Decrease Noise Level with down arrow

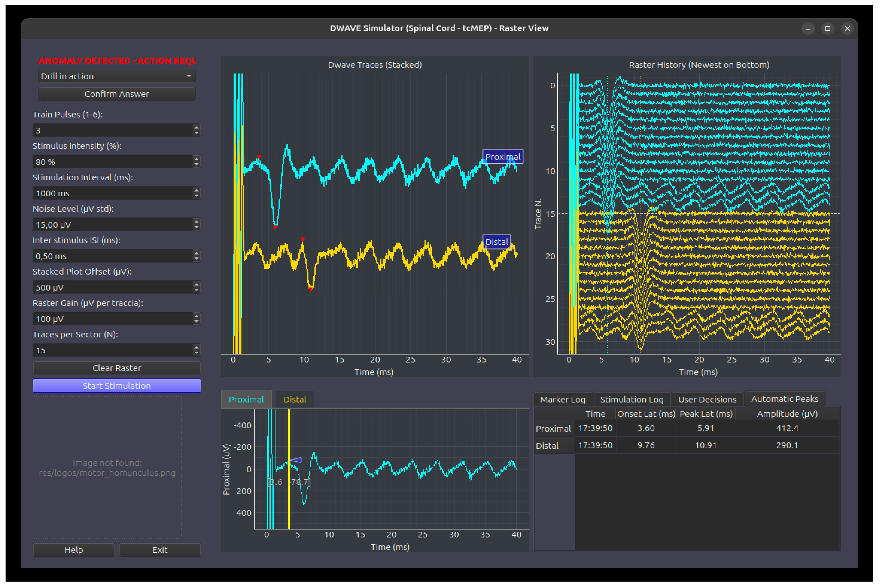197,228
